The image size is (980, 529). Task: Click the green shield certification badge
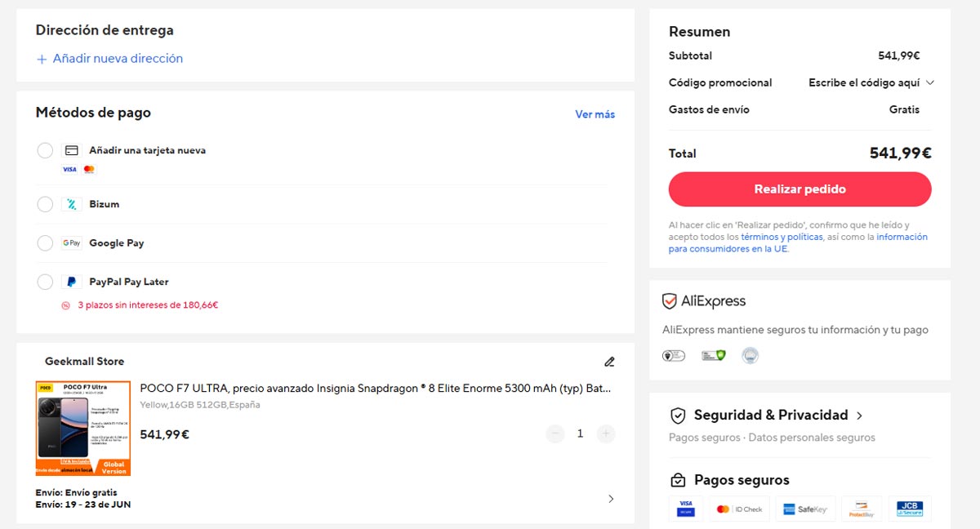714,355
